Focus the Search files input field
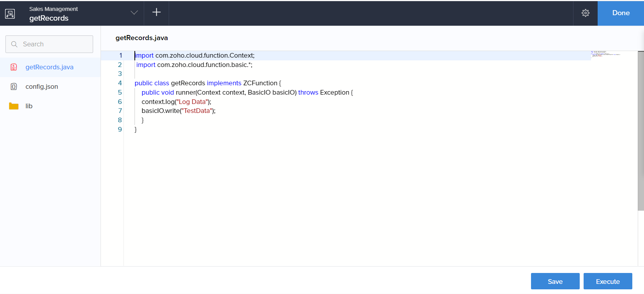Screen dimensions: 644x294 49,44
